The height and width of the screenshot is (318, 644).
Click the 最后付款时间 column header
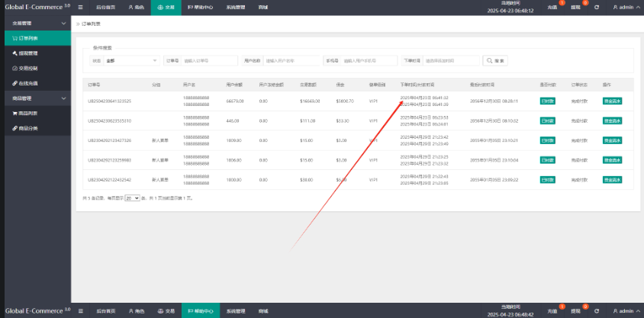point(482,85)
